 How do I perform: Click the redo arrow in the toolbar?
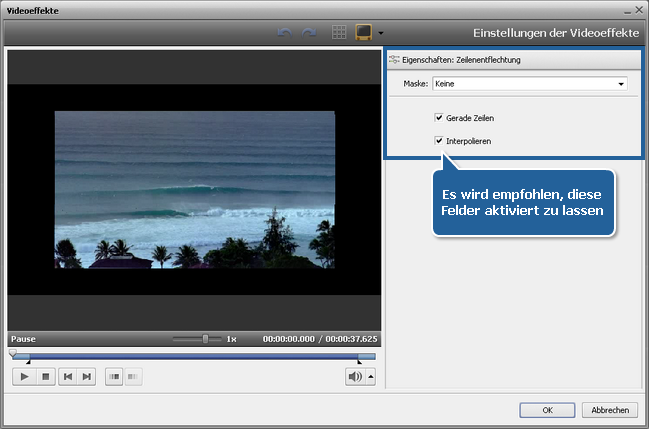(311, 32)
